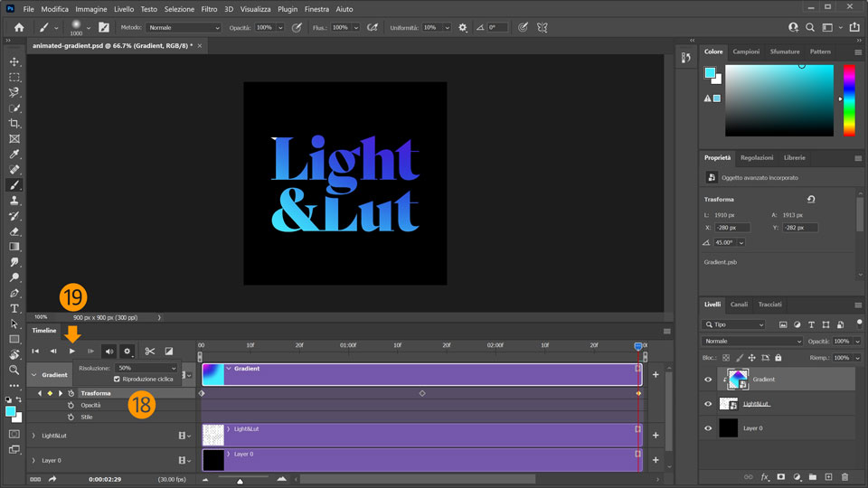The image size is (868, 488).
Task: Choose the Type tool
Action: tap(14, 308)
